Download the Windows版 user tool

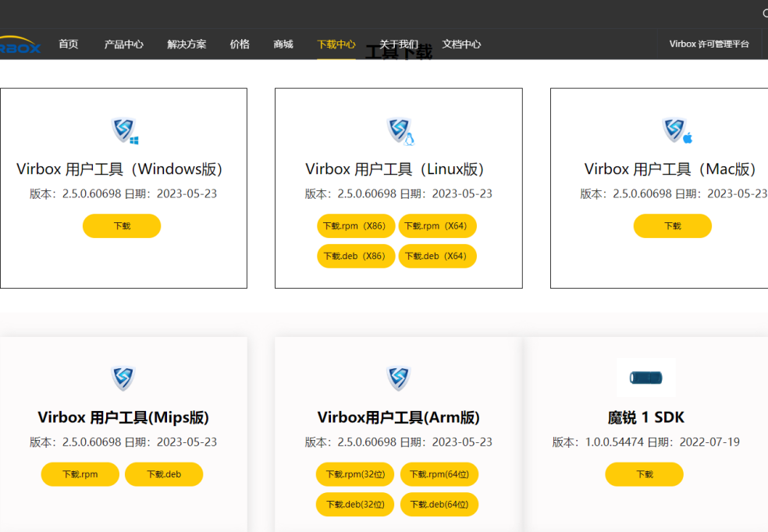pos(122,226)
